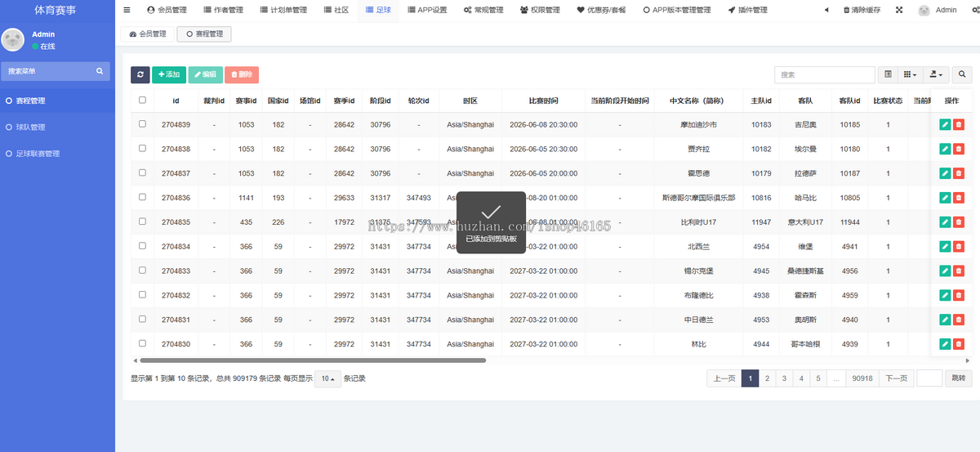The width and height of the screenshot is (980, 452).
Task: Click the 清除缓存 button
Action: 862,10
